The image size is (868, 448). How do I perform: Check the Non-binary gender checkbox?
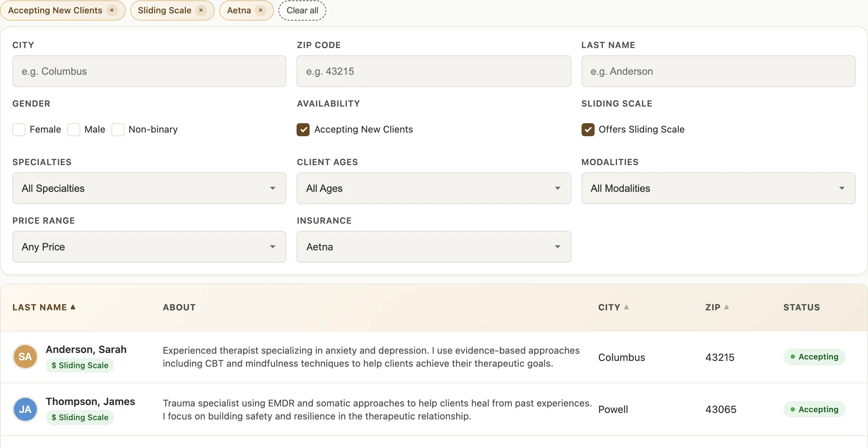[x=118, y=129]
